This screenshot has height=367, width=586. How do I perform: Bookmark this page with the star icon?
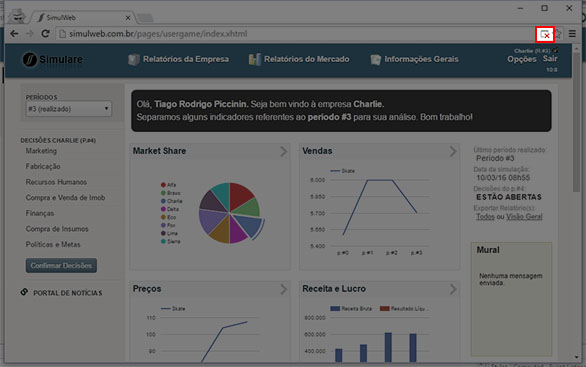tap(558, 34)
